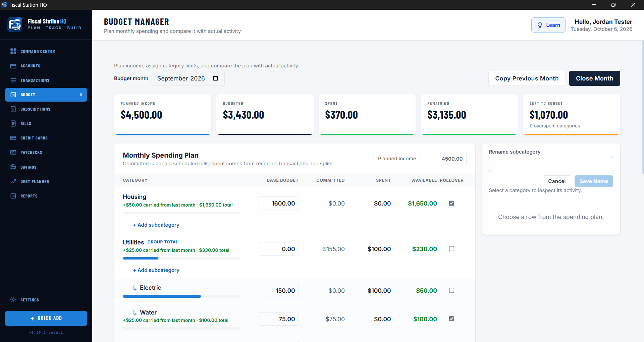This screenshot has height=342, width=644.
Task: Click the Debt Planner trend icon
Action: 13,181
